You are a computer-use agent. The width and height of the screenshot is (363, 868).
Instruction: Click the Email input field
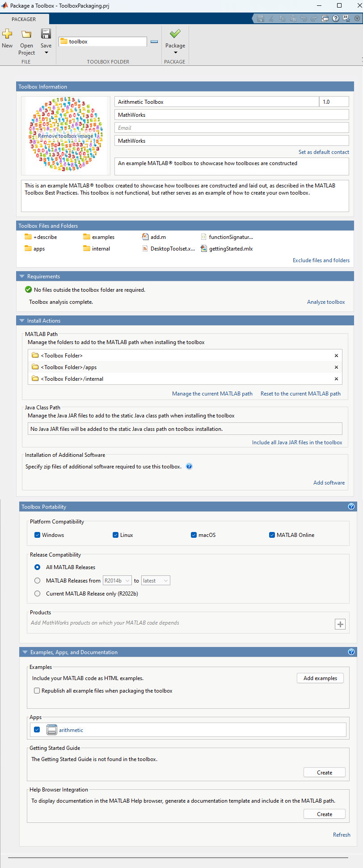(232, 128)
